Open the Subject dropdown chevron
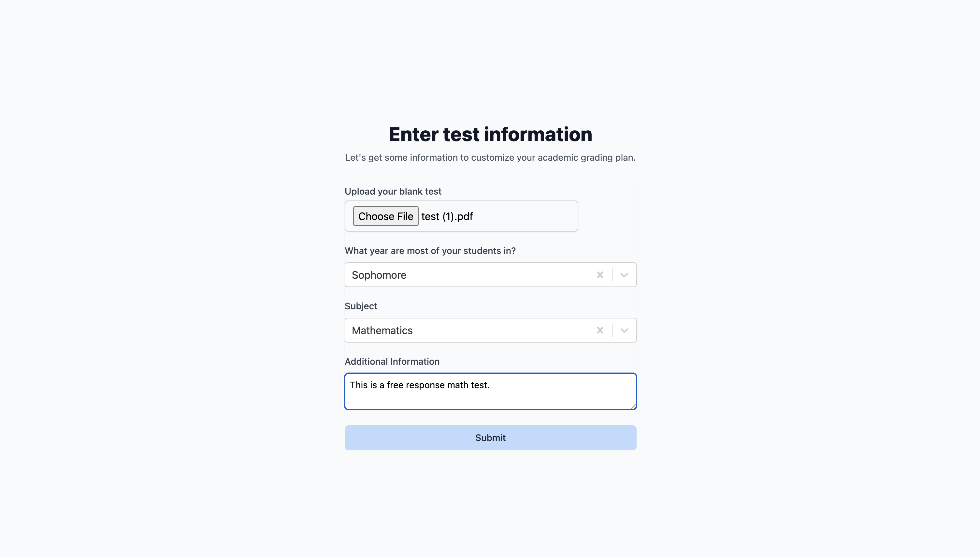The height and width of the screenshot is (558, 980). click(624, 330)
